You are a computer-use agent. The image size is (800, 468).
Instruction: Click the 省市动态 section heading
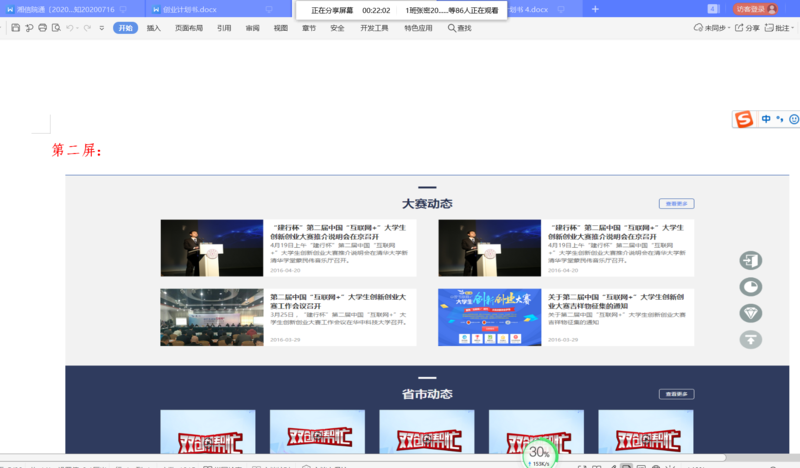pos(427,394)
